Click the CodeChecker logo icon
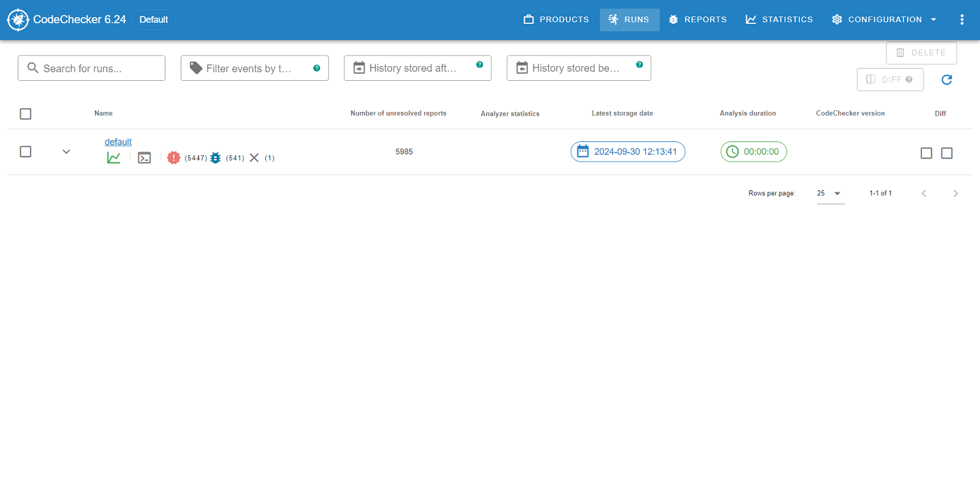 (18, 20)
